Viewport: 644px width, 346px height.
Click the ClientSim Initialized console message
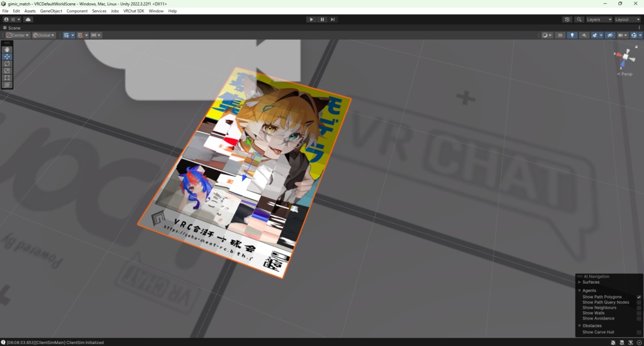coord(55,342)
